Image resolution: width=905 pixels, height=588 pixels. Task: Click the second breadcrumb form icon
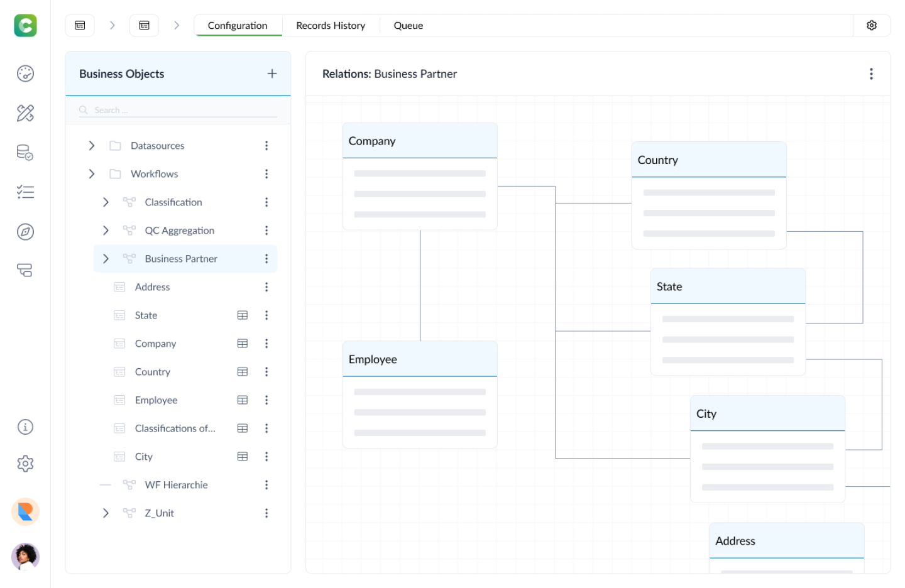[x=144, y=25]
